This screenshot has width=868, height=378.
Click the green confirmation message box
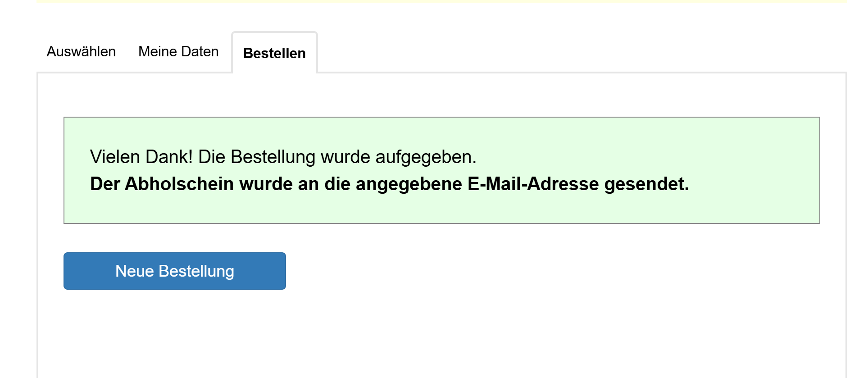441,170
